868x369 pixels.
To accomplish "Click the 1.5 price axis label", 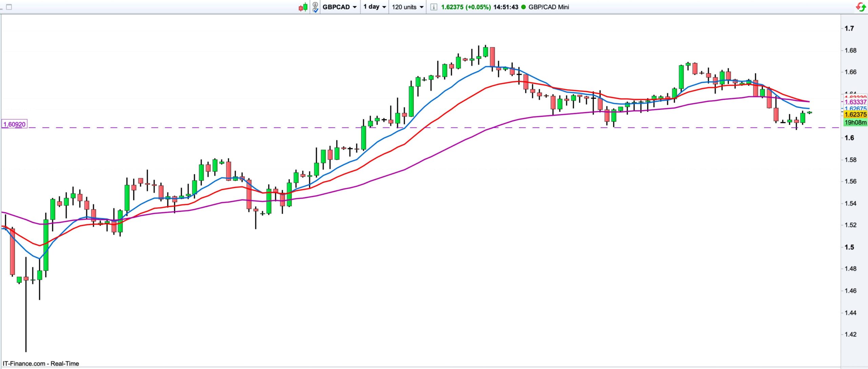I will click(x=849, y=247).
